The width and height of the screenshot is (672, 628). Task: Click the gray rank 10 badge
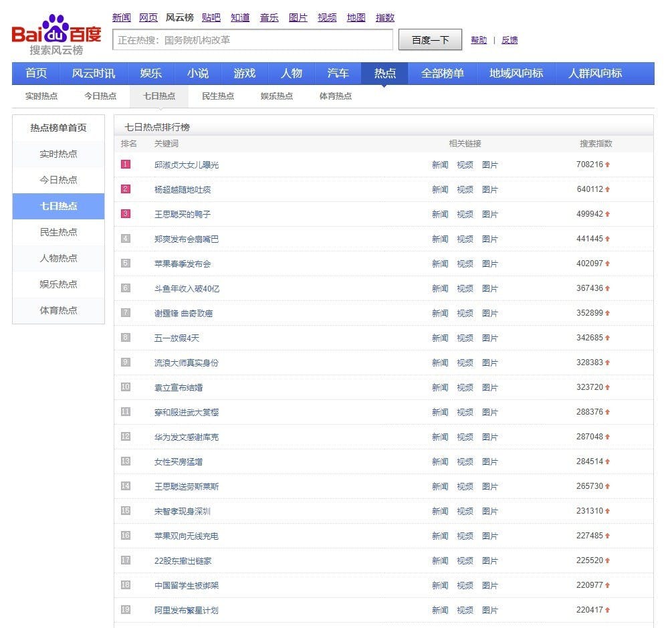126,387
